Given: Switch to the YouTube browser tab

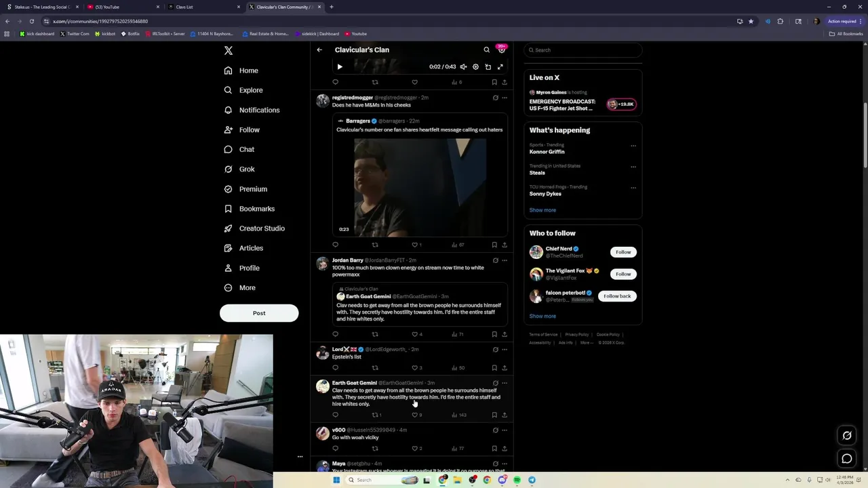Looking at the screenshot, I should point(122,7).
